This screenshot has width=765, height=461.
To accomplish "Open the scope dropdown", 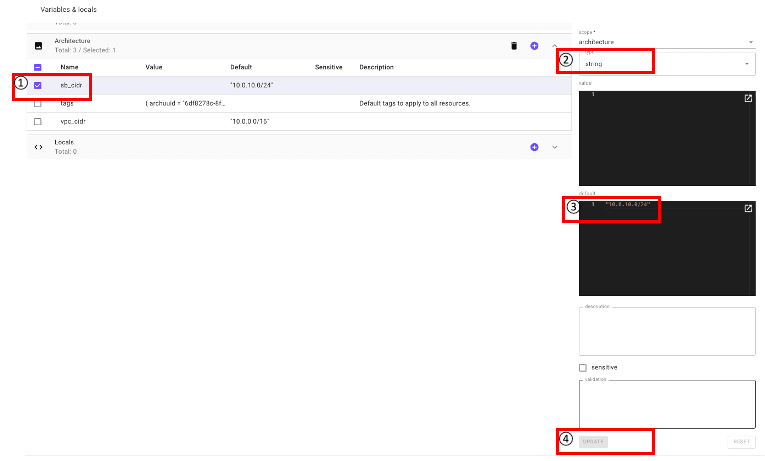I will coord(666,42).
